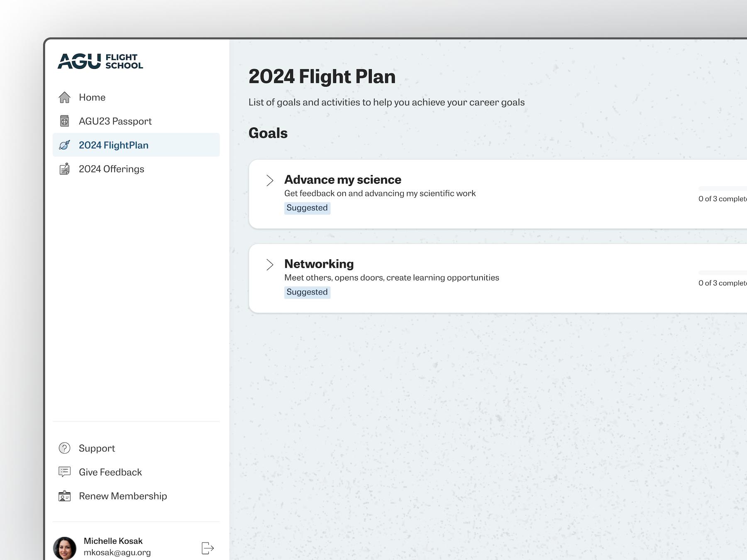Click the Give Feedback chat icon

[65, 472]
